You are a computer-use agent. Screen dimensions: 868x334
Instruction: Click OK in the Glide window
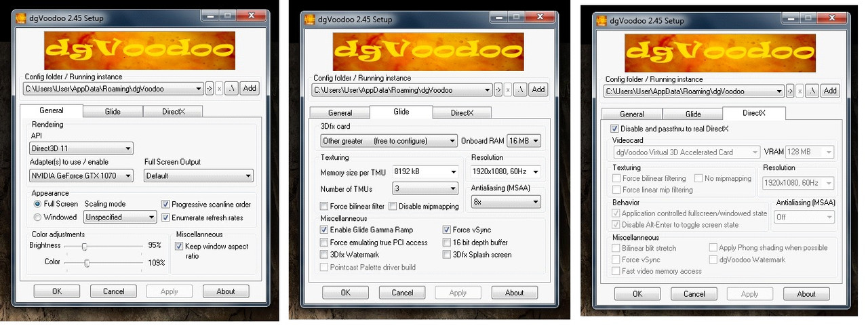coord(345,293)
